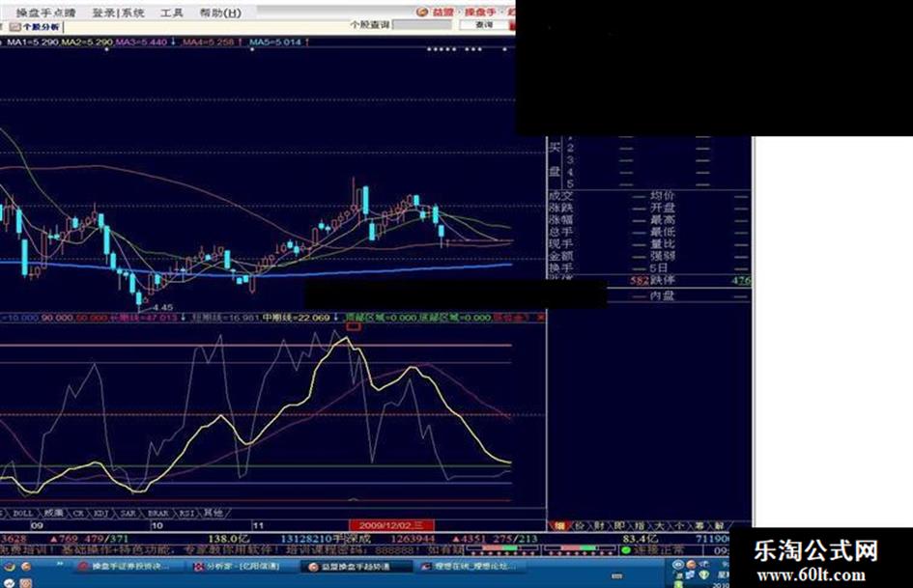Image resolution: width=913 pixels, height=588 pixels.
Task: Close the indicator sub-chart with red X
Action: pos(540,318)
